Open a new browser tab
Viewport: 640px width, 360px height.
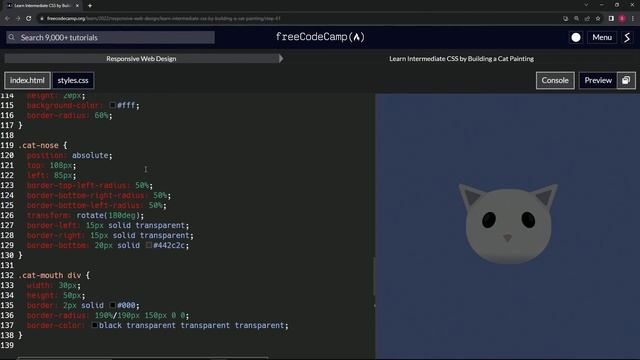(90, 6)
